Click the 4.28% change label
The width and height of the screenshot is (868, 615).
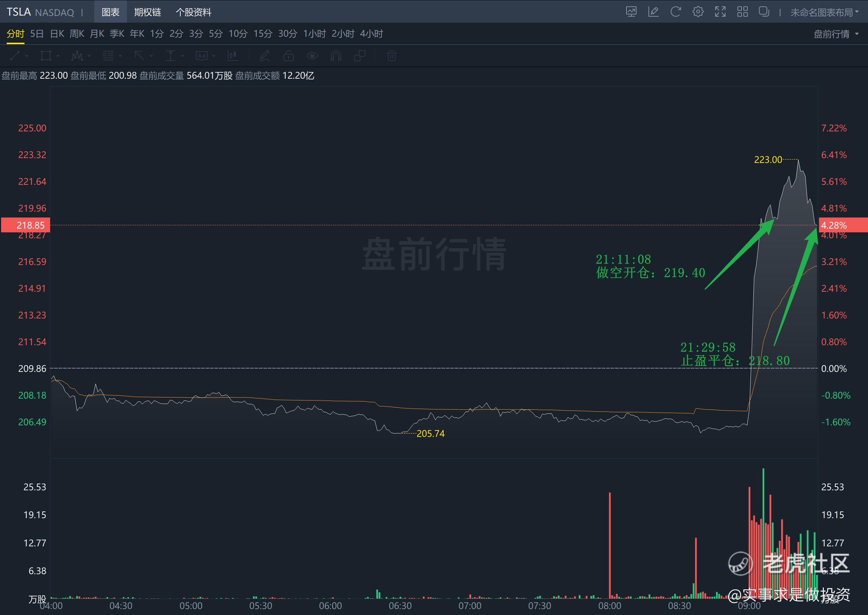tap(843, 225)
